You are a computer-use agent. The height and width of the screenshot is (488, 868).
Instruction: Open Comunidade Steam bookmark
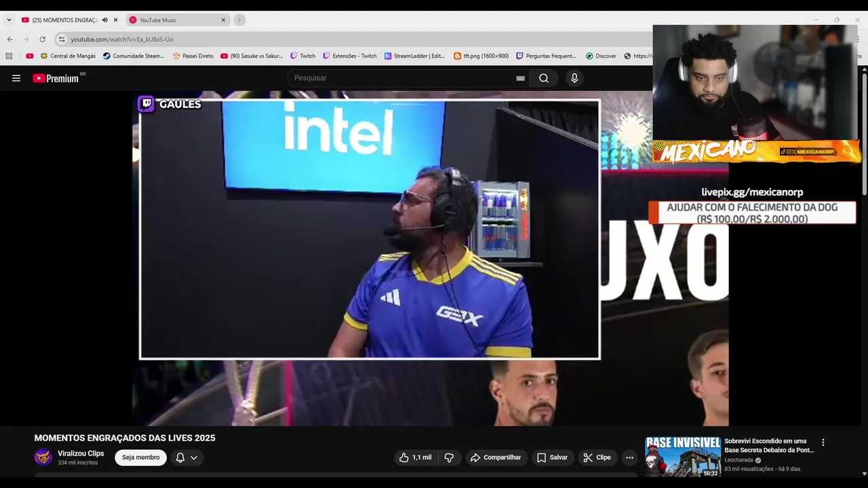coord(134,56)
